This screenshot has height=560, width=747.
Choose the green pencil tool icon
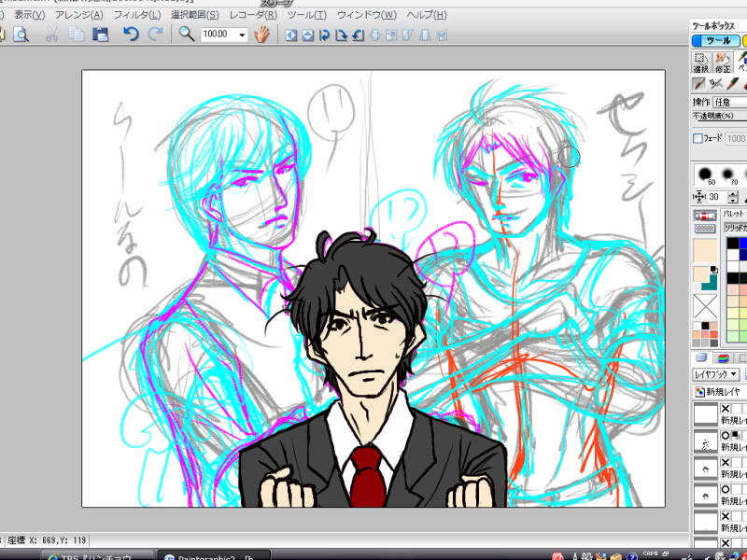[x=732, y=84]
